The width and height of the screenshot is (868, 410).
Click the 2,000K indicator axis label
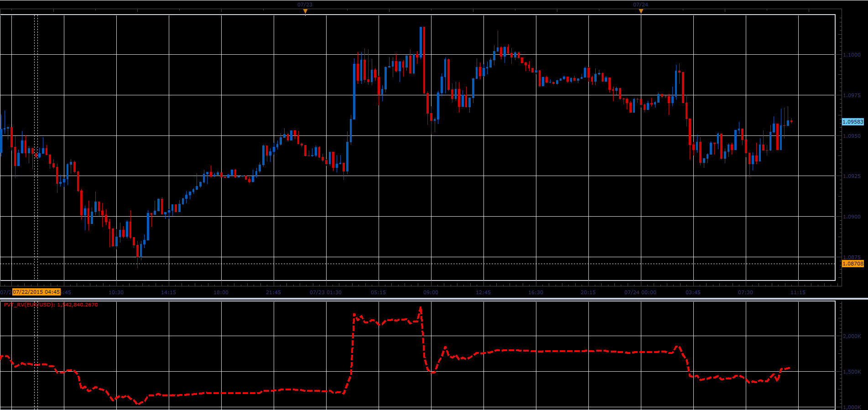852,336
